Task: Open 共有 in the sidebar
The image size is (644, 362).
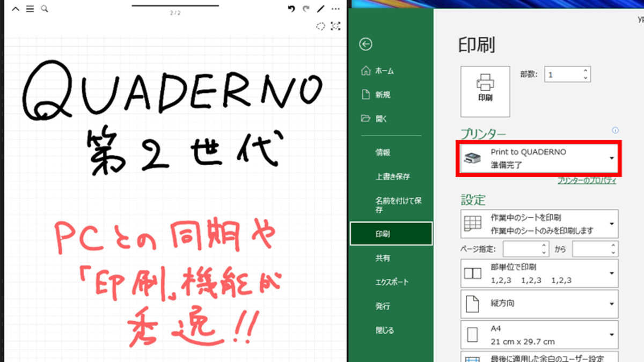Action: pos(391,258)
